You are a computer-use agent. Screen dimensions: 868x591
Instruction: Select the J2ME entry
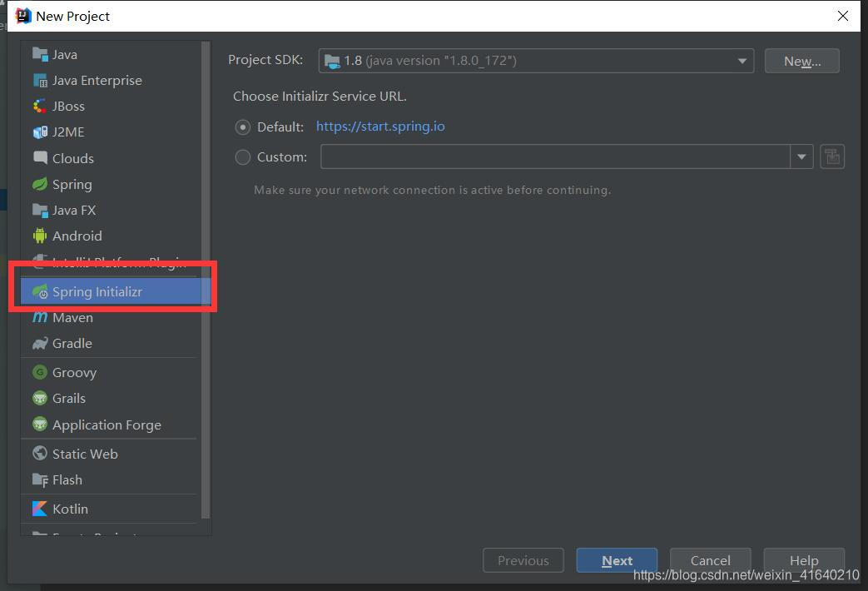click(x=111, y=132)
